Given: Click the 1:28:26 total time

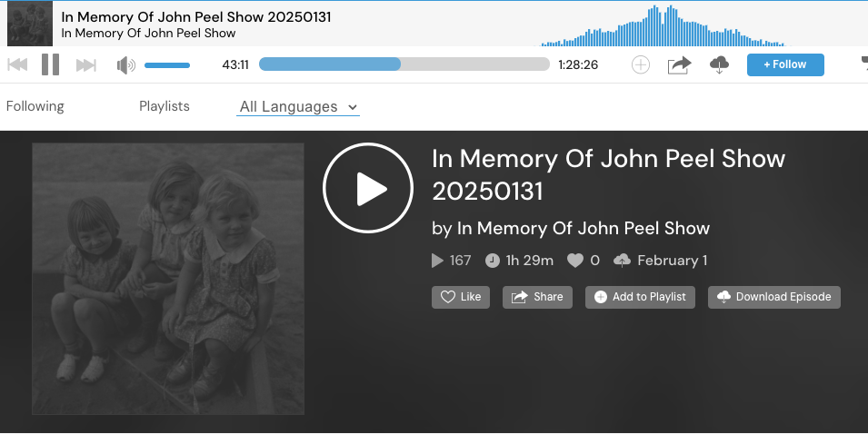Looking at the screenshot, I should [x=578, y=64].
